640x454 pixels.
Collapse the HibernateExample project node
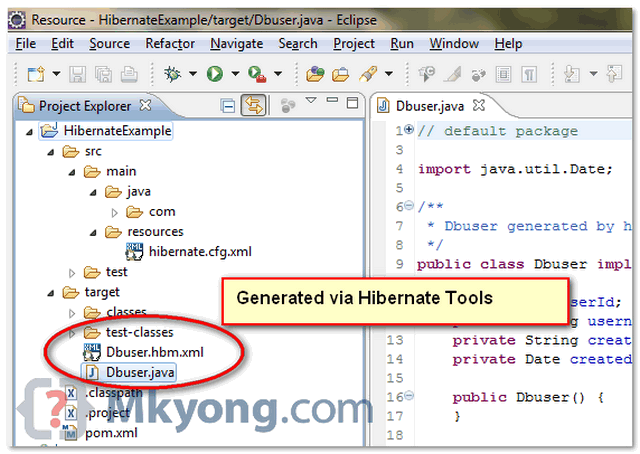(29, 132)
